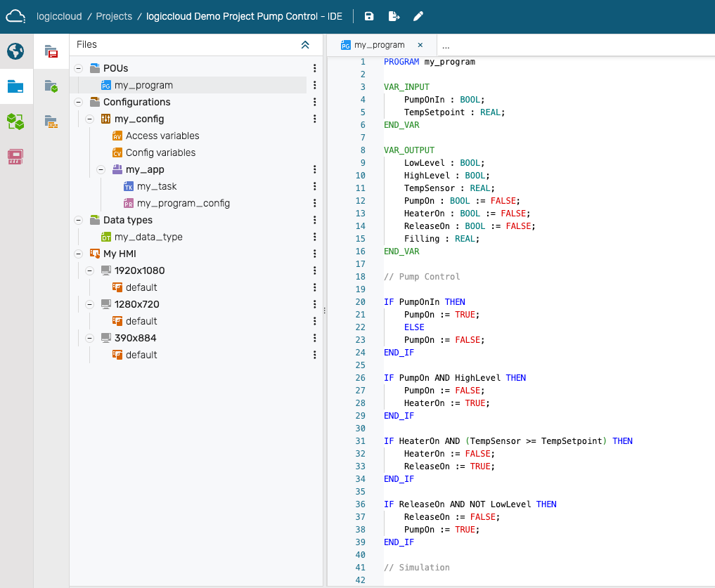Collapse the my_config tree node
The image size is (715, 588).
89,119
